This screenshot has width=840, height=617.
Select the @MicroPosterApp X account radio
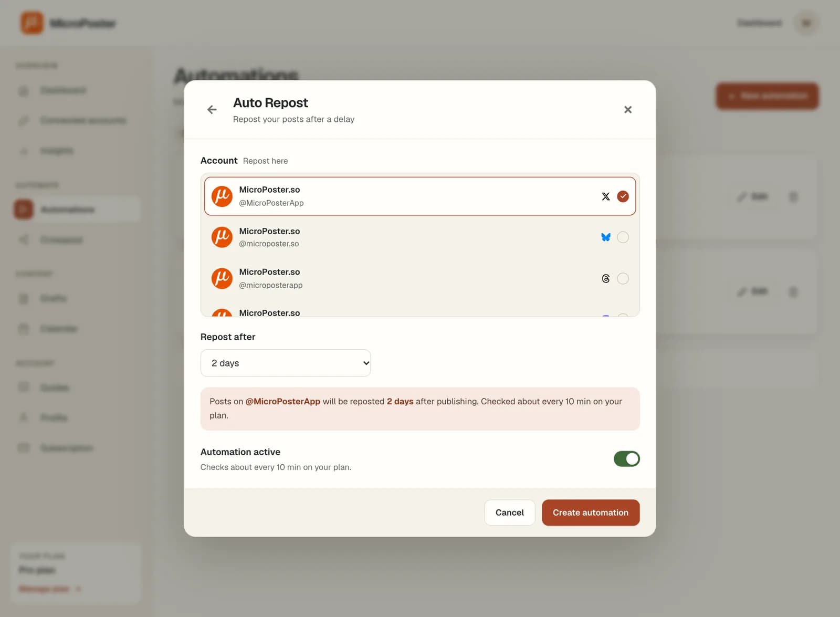pos(623,196)
